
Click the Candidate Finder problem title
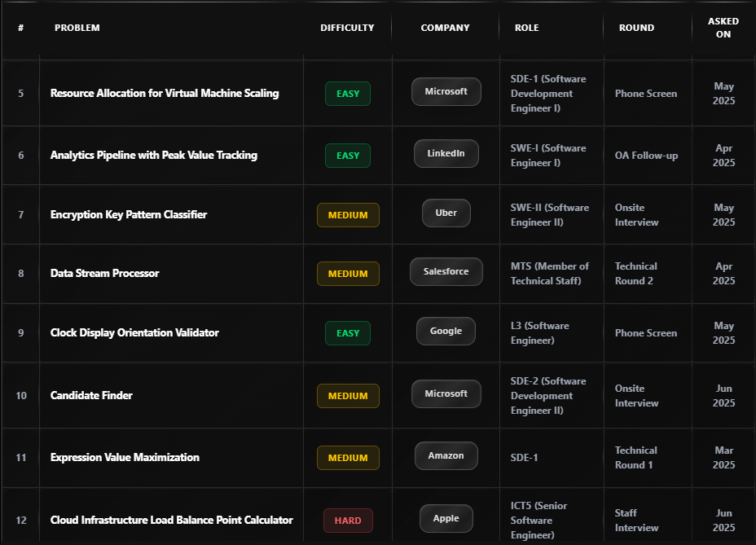coord(91,396)
